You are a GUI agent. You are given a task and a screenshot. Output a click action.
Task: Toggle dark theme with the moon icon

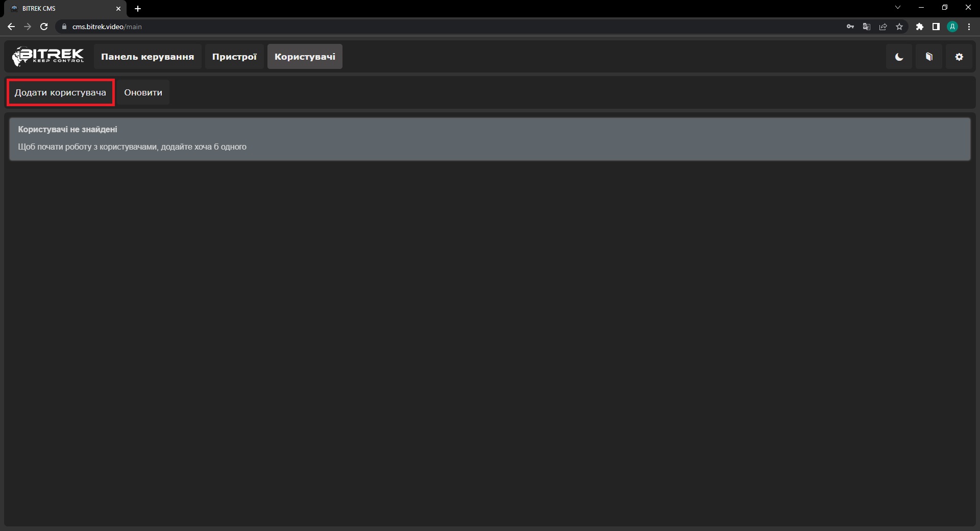(x=899, y=57)
